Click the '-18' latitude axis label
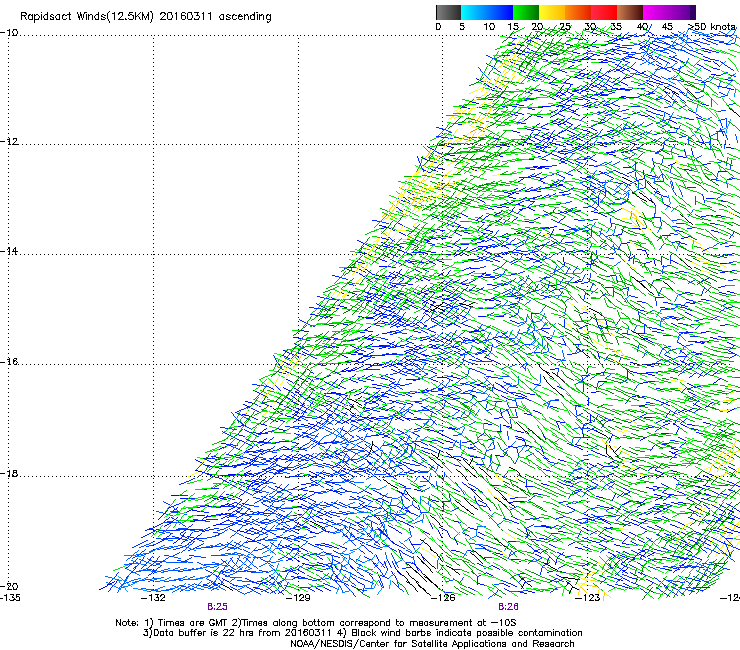 (x=9, y=473)
